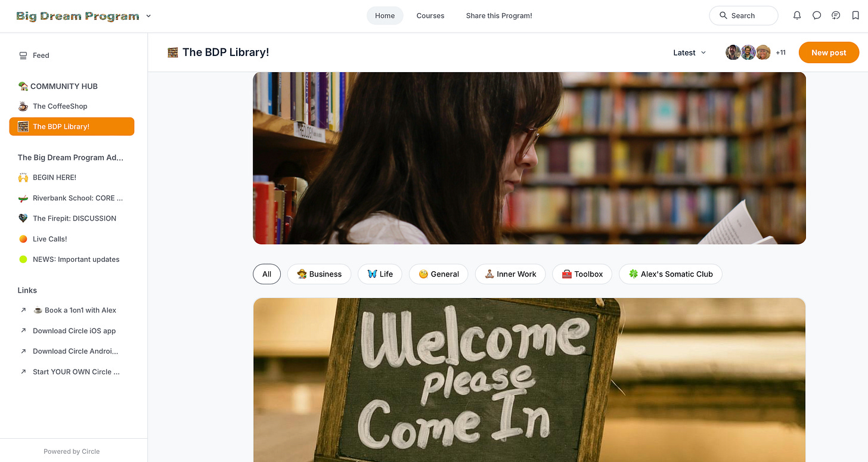This screenshot has height=462, width=868.
Task: Expand the Big Dream Program community dropdown
Action: click(148, 16)
